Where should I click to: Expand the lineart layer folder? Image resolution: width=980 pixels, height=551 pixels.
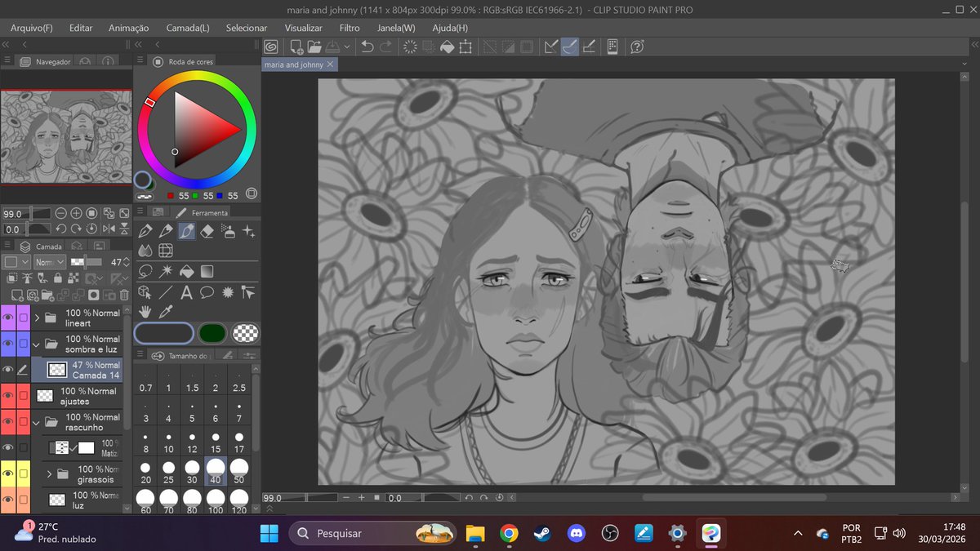pyautogui.click(x=37, y=318)
